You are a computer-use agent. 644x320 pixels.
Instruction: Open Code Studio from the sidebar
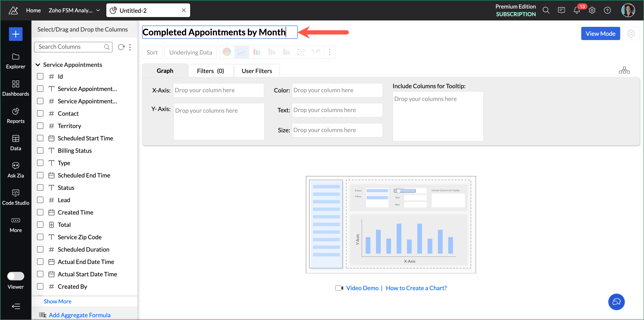coord(16,197)
